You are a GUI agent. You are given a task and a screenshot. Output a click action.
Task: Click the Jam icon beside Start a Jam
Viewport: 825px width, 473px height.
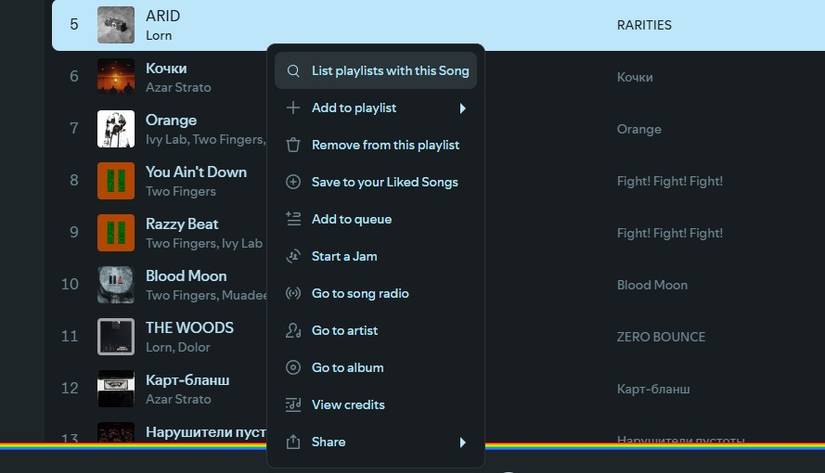pos(293,256)
